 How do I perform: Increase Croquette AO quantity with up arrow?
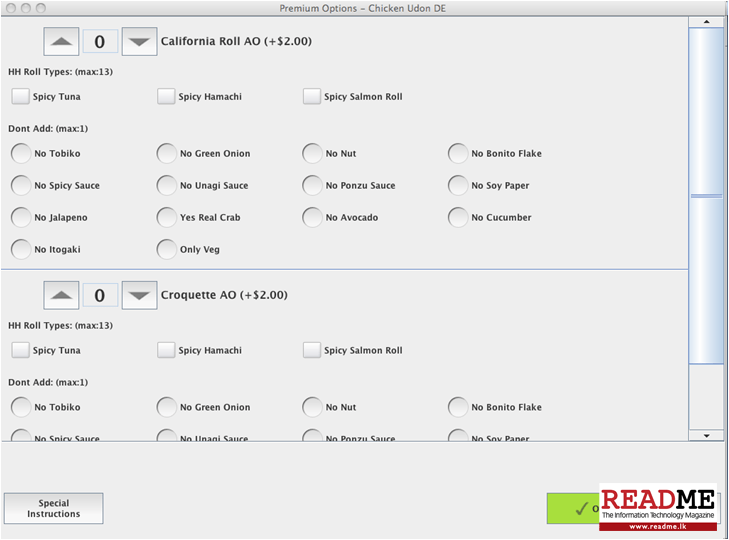(62, 295)
